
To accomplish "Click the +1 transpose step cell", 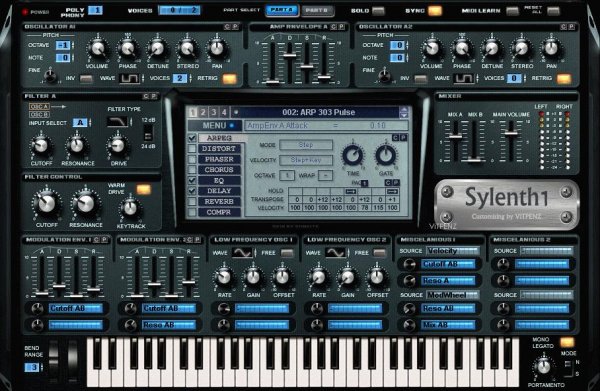I will (392, 199).
